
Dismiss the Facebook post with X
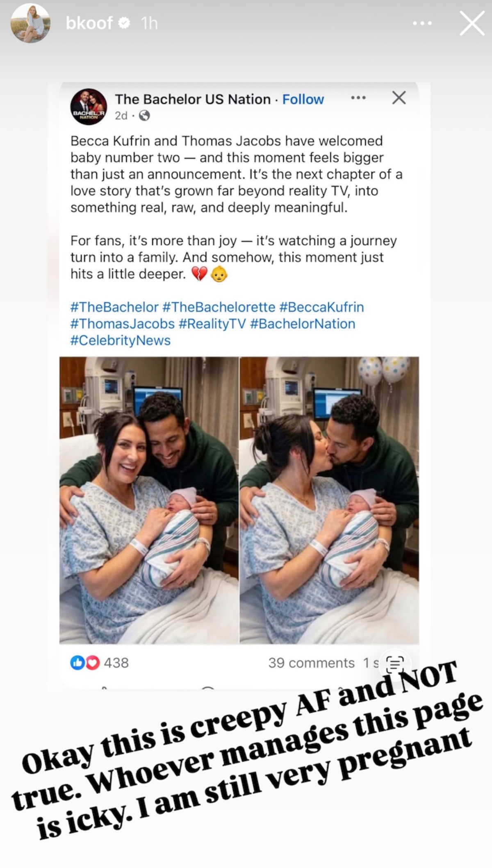point(399,98)
